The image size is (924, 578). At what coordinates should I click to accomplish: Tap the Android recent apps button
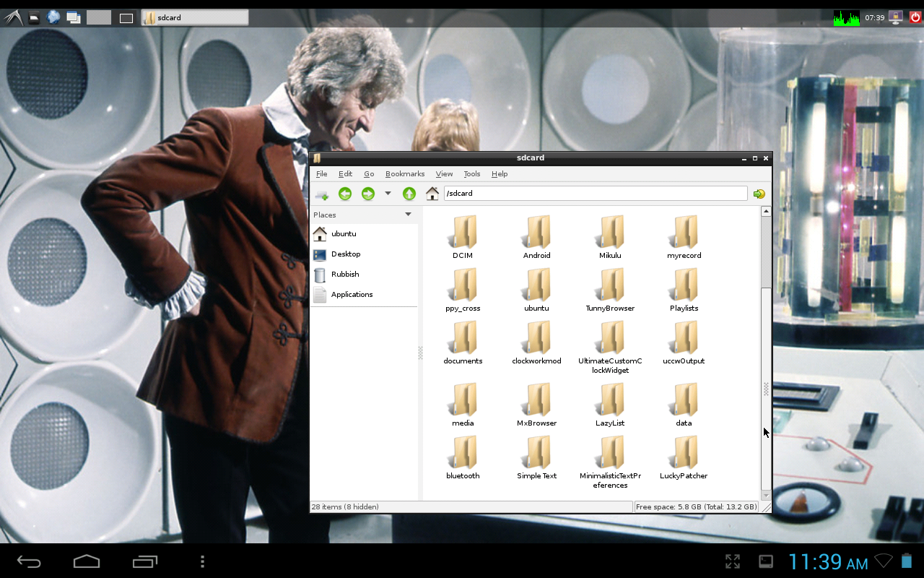click(145, 561)
